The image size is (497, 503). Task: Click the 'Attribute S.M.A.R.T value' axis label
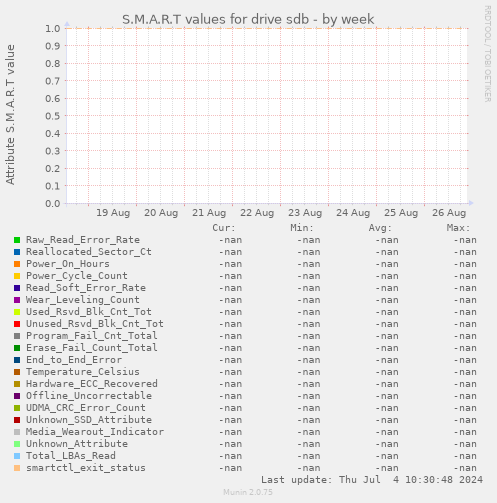(x=10, y=115)
